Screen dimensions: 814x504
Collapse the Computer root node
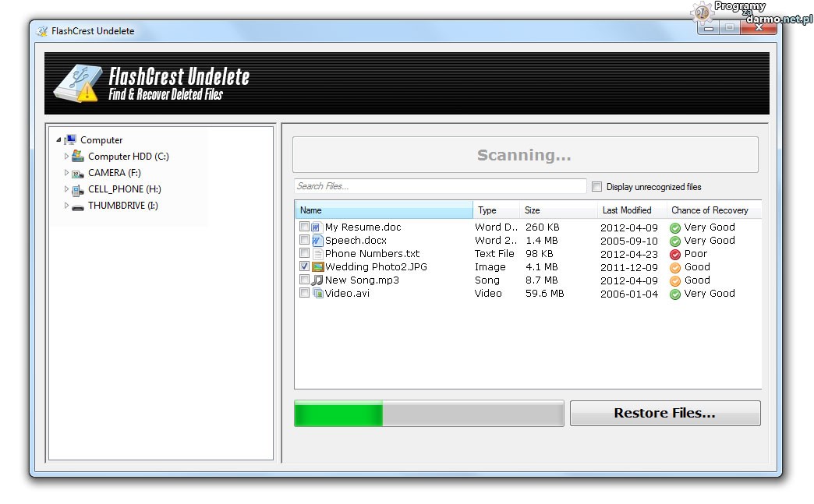58,140
